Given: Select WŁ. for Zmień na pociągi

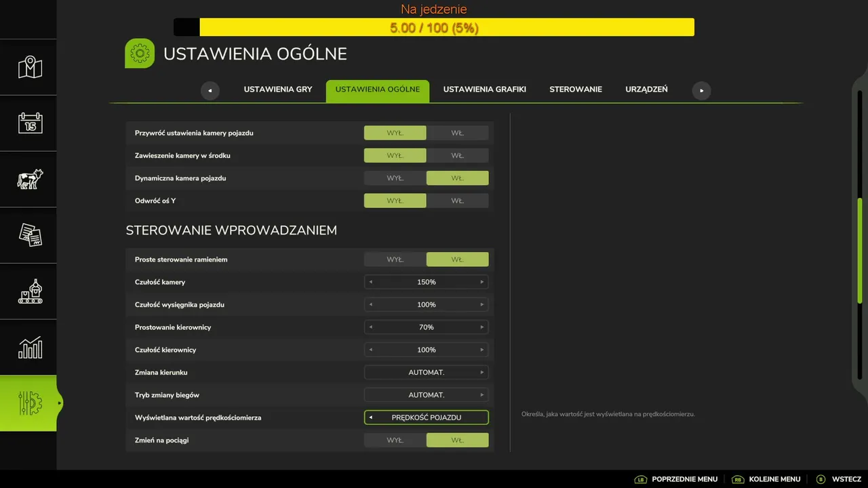Looking at the screenshot, I should [x=458, y=441].
